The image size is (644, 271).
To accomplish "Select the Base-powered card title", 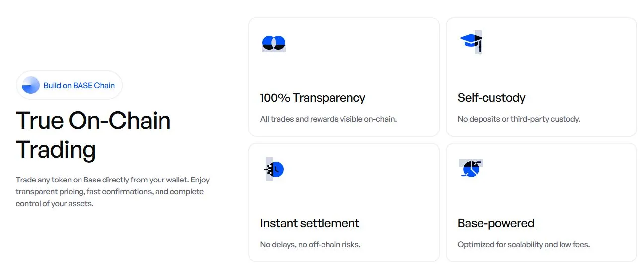I will pos(495,223).
